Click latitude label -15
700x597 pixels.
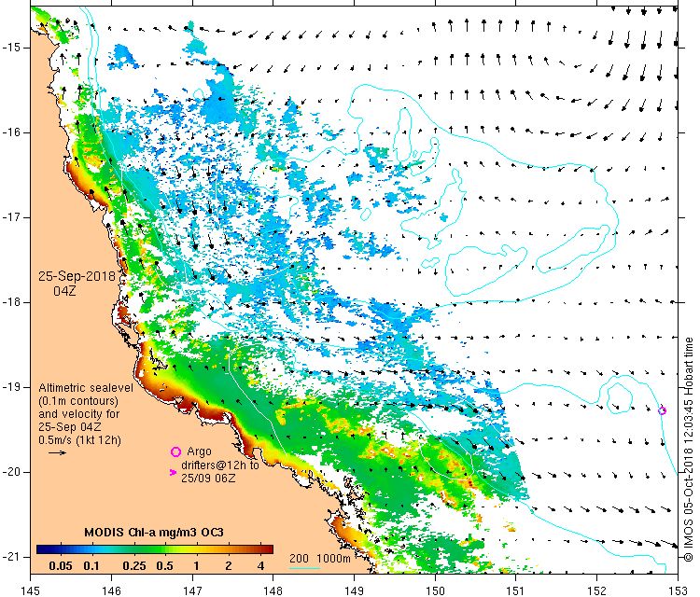pyautogui.click(x=10, y=48)
